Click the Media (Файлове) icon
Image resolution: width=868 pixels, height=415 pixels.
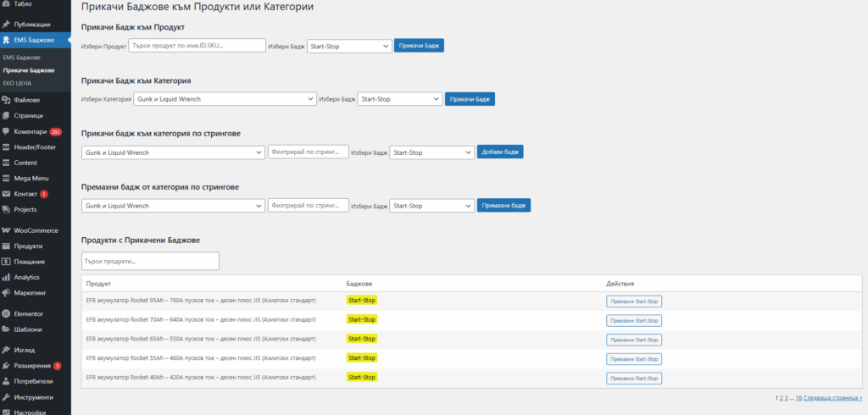[7, 100]
